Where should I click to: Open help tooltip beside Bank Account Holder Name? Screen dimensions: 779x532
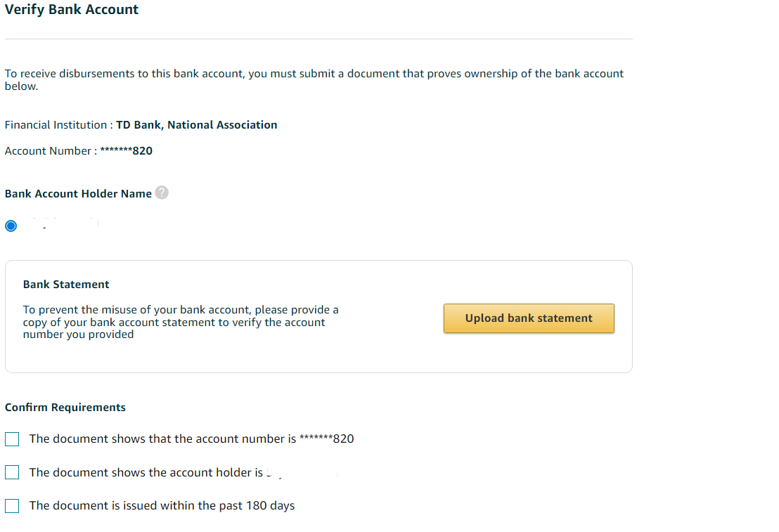[x=162, y=193]
